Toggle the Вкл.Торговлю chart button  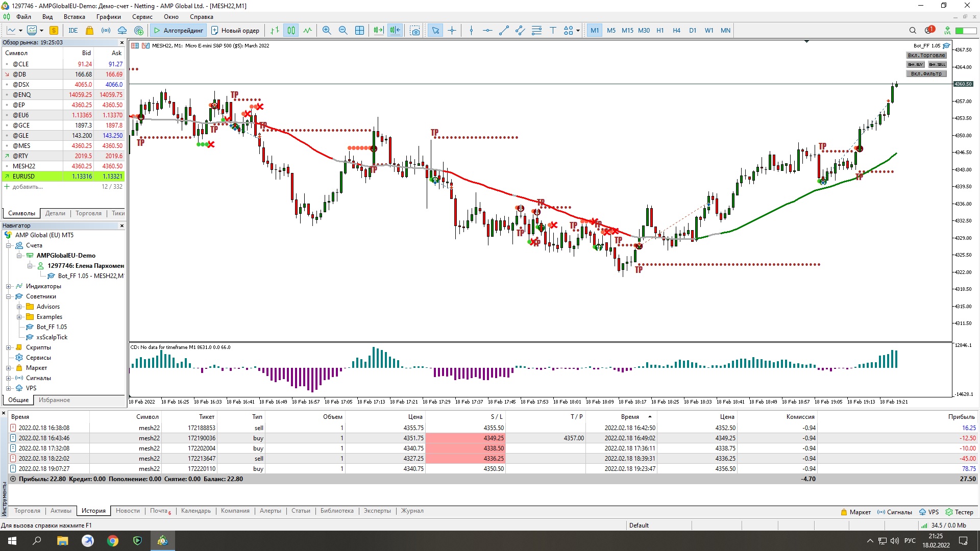(926, 55)
